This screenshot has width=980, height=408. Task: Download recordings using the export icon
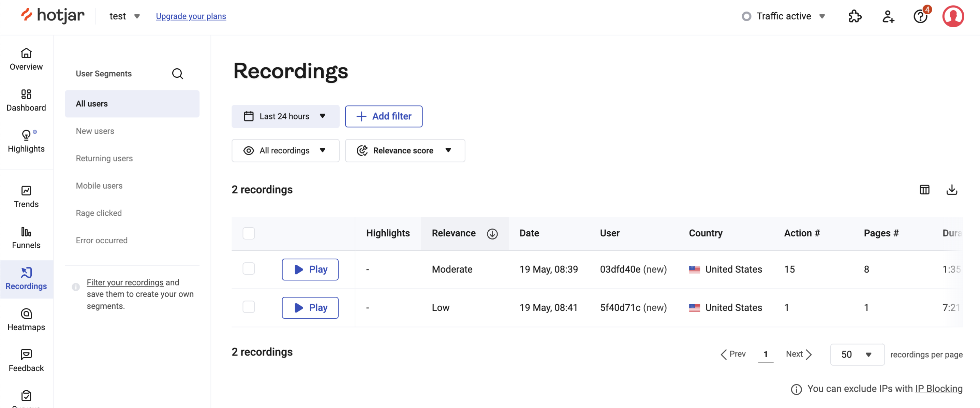tap(951, 189)
